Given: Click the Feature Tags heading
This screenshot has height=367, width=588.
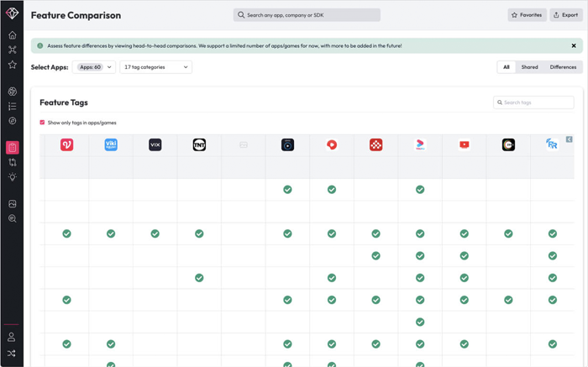Looking at the screenshot, I should point(64,102).
